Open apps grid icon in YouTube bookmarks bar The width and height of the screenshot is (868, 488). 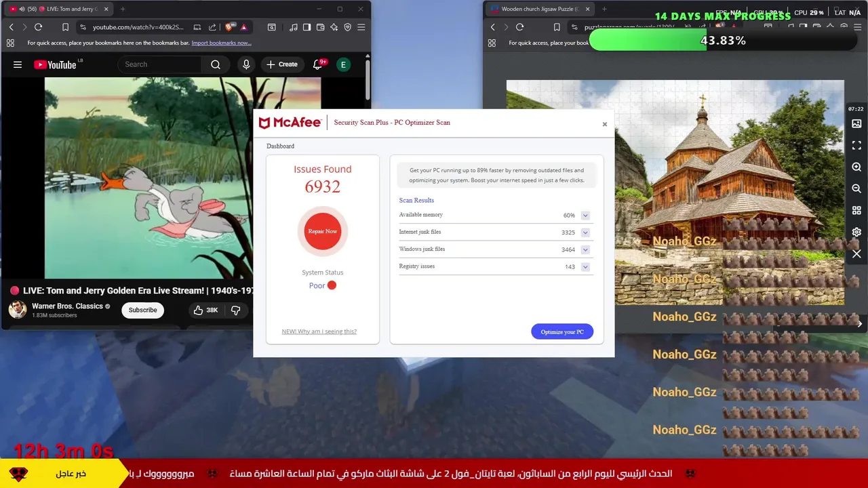point(10,43)
